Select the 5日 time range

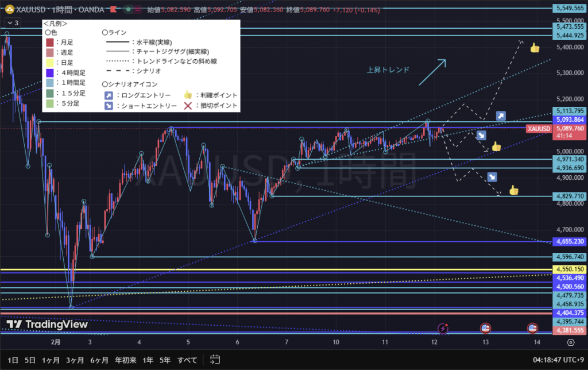30,360
